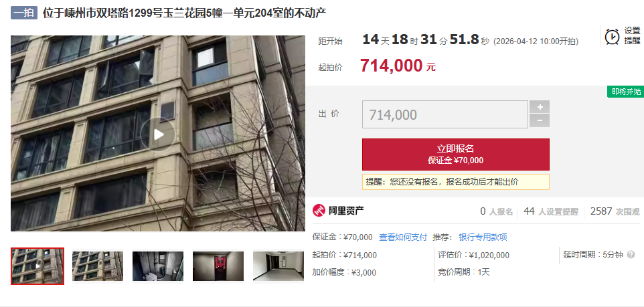Decrease bid with the minus button

click(540, 120)
